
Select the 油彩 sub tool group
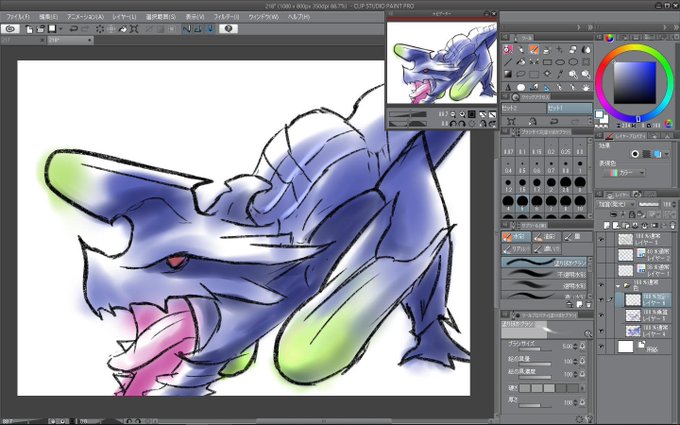click(x=546, y=237)
